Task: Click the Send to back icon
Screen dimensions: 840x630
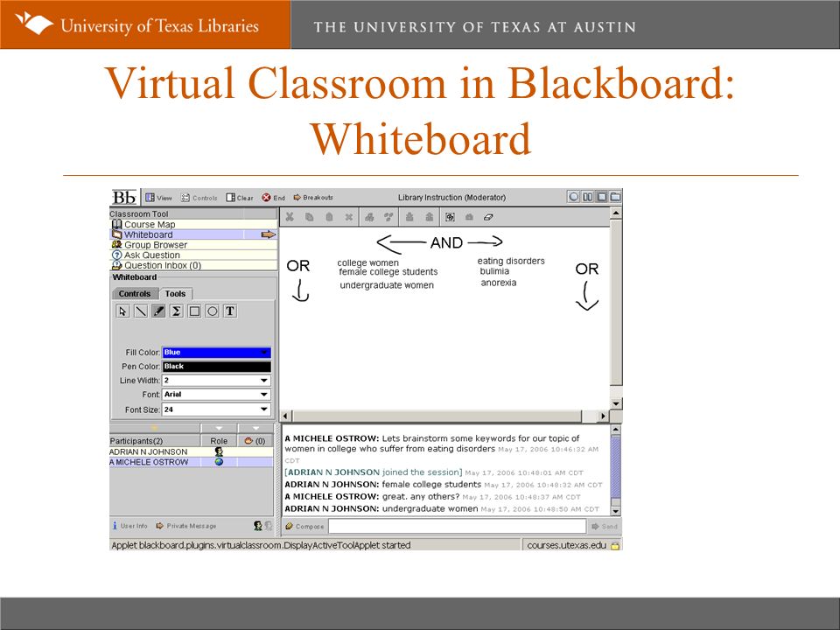Action: tap(429, 217)
